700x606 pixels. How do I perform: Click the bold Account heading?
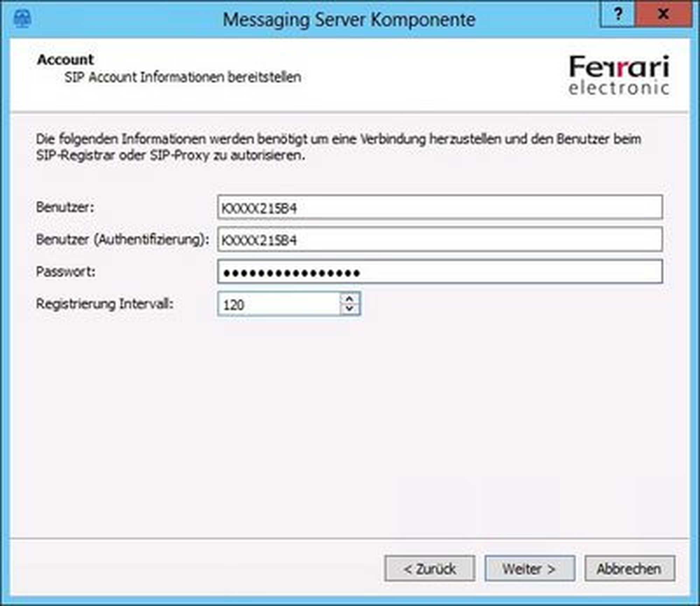coord(65,60)
